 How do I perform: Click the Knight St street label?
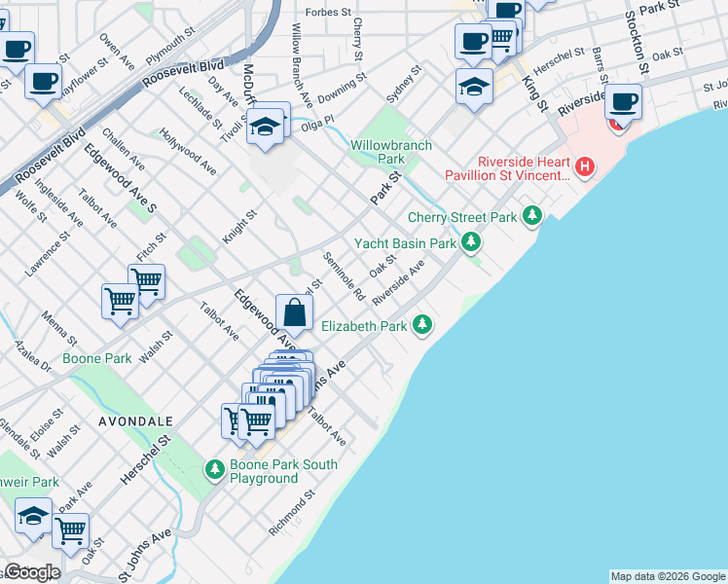pyautogui.click(x=239, y=227)
